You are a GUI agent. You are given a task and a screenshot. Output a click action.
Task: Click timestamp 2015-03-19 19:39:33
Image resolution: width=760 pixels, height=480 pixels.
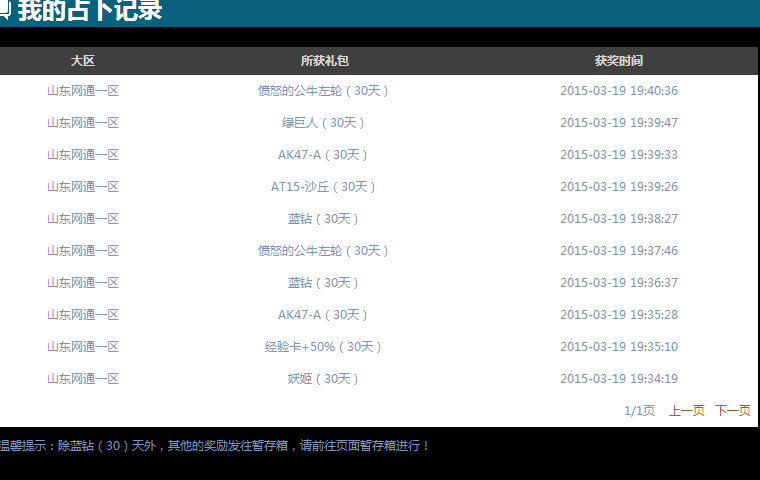pos(619,155)
